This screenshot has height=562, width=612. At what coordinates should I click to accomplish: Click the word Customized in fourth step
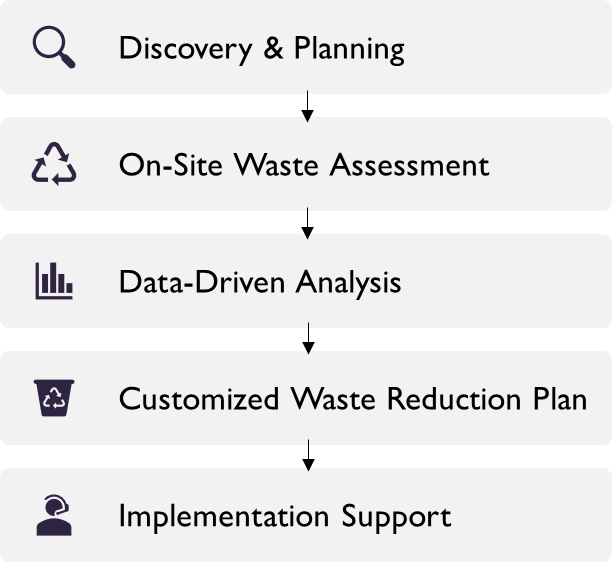(x=199, y=399)
